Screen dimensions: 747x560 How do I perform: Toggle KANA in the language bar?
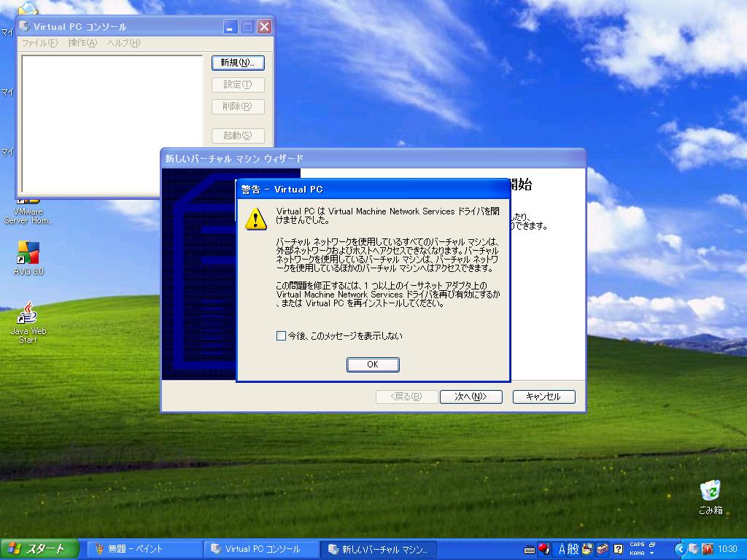click(637, 553)
